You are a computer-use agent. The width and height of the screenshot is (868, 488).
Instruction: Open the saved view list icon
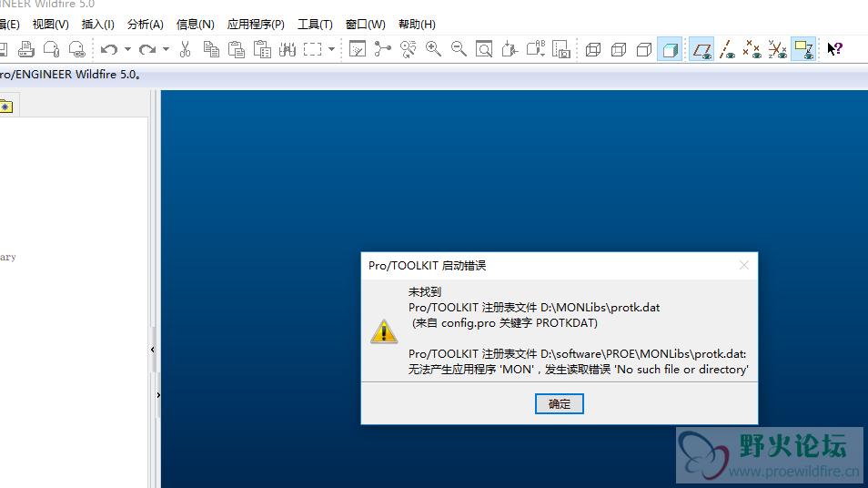tap(535, 49)
